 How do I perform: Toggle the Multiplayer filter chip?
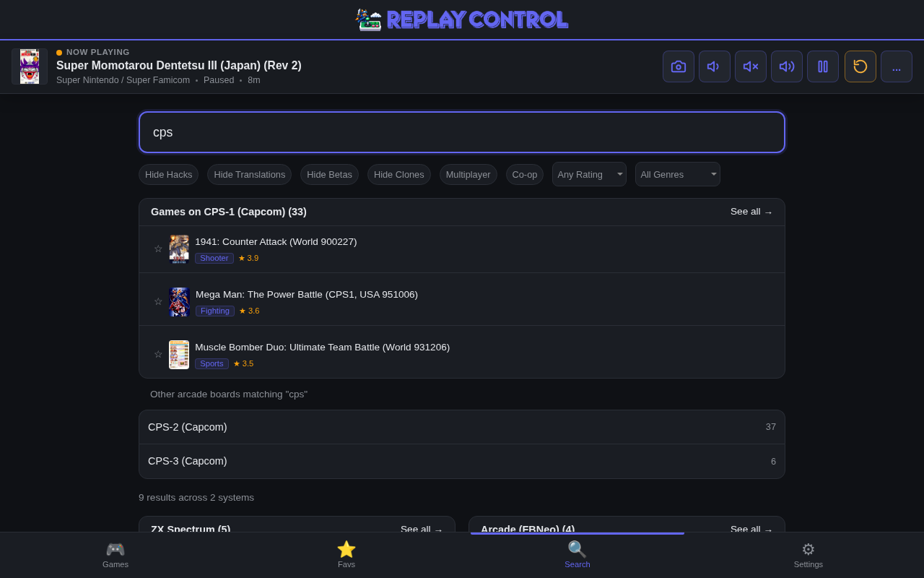point(468,175)
